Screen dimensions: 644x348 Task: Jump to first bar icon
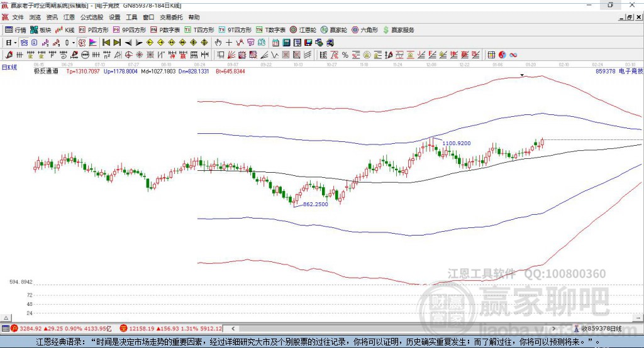tap(106, 43)
